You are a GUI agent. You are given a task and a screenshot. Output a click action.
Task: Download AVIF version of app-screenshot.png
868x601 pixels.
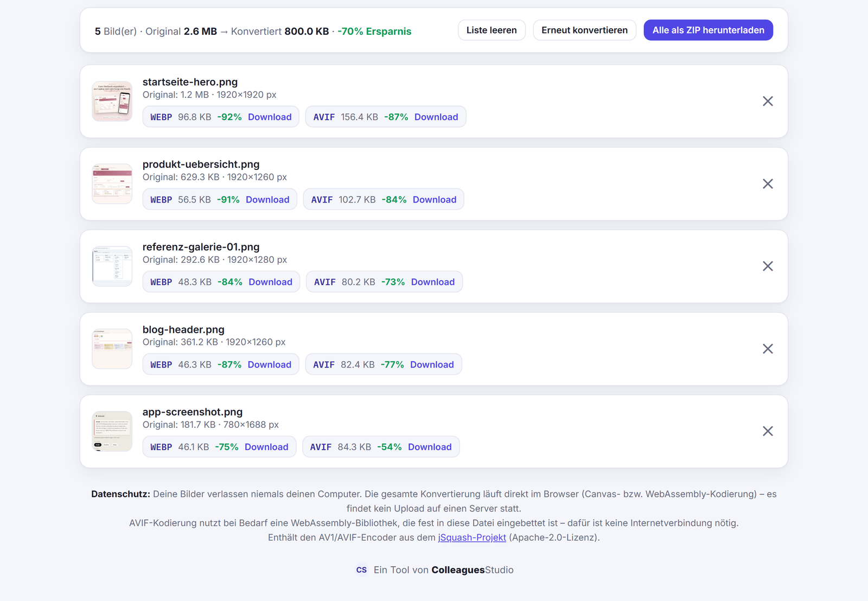tap(430, 447)
